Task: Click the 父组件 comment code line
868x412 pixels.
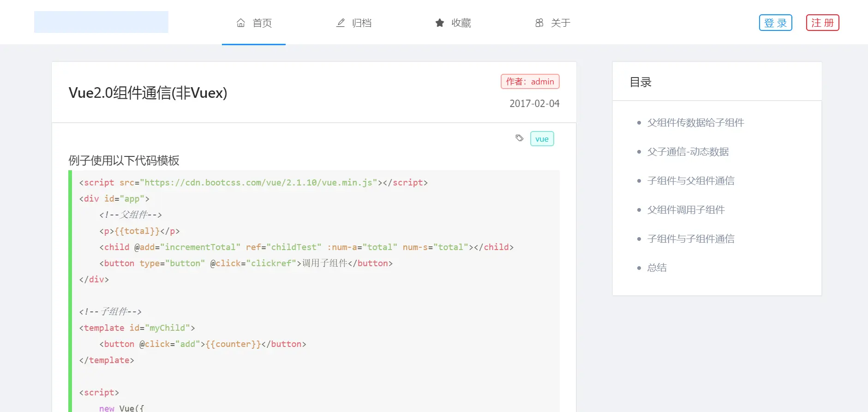Action: (x=131, y=215)
